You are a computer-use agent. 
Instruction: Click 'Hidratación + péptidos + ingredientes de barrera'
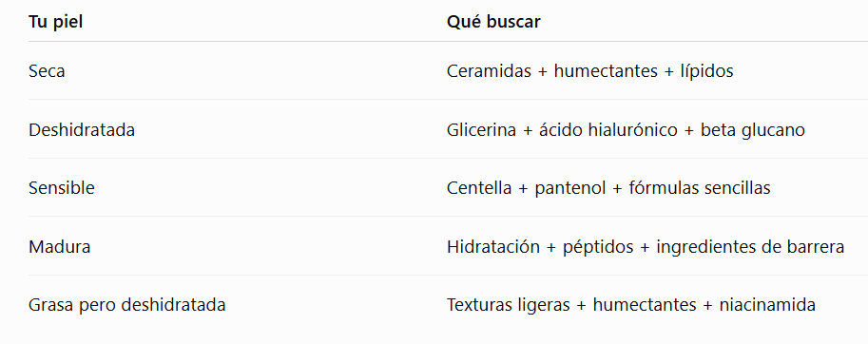click(645, 247)
